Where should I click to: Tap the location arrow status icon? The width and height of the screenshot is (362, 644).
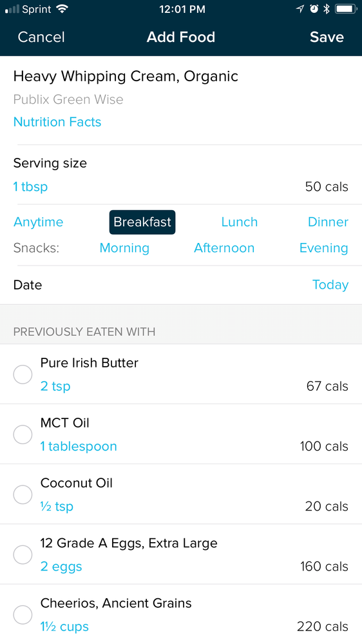point(300,9)
